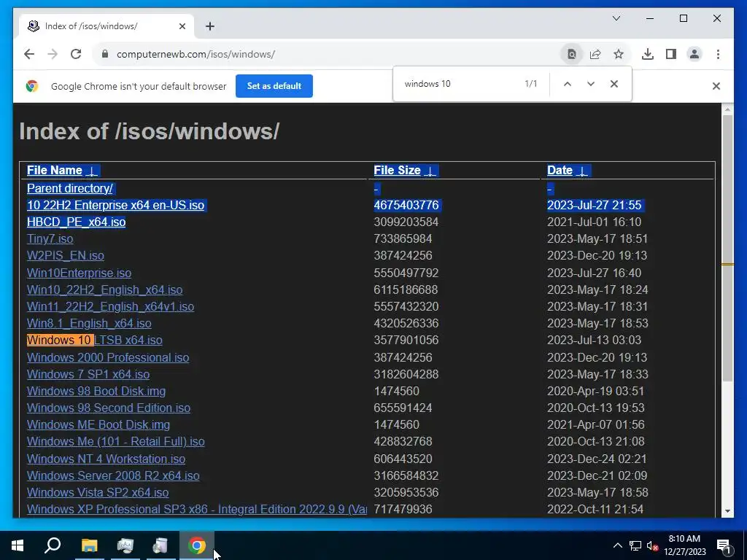Click the Chrome taskbar icon
The image size is (747, 560).
(x=196, y=545)
